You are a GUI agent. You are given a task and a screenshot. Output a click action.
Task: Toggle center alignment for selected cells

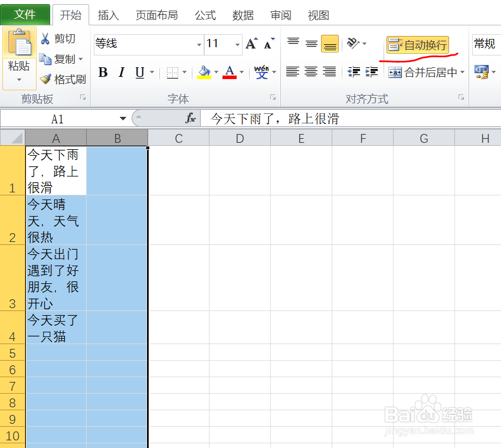pos(312,71)
